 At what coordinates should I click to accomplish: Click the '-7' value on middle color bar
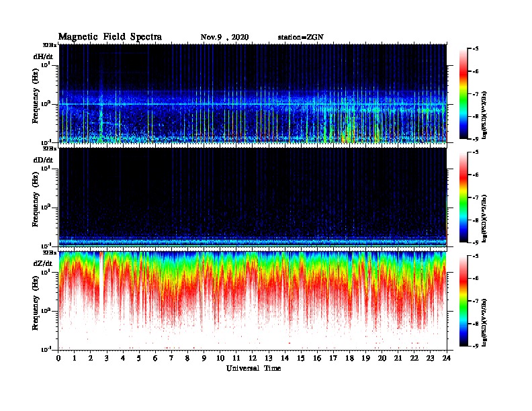click(x=475, y=197)
